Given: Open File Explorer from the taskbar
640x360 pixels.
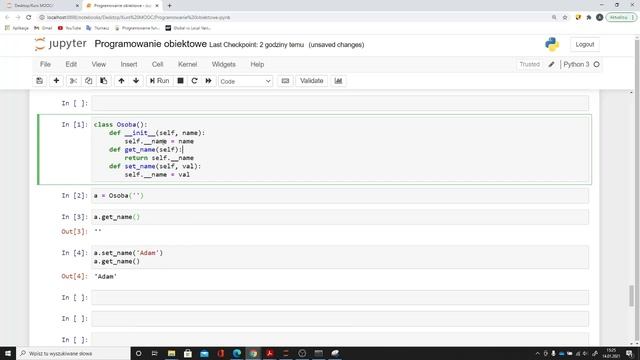Looking at the screenshot, I should click(171, 353).
